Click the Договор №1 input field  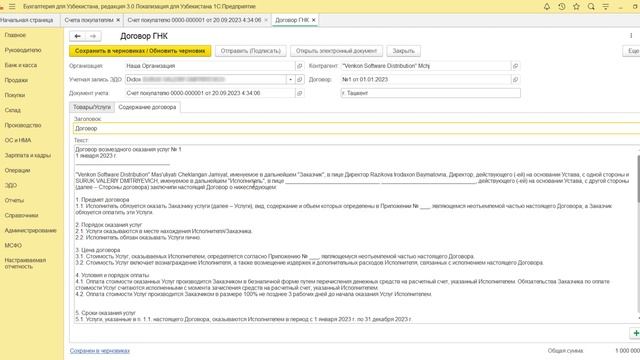point(426,80)
